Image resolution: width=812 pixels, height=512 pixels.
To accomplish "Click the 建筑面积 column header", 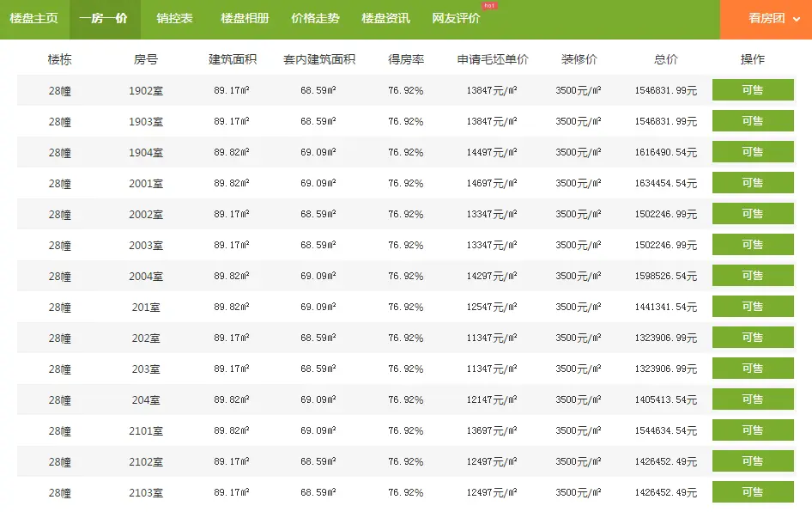I will 233,59.
